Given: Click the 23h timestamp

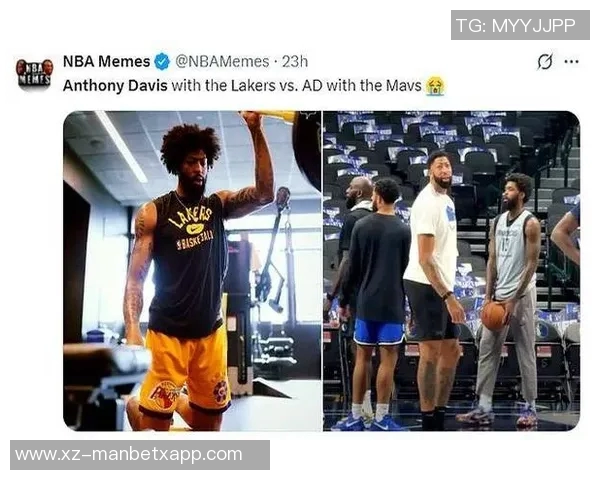Looking at the screenshot, I should pyautogui.click(x=295, y=62).
